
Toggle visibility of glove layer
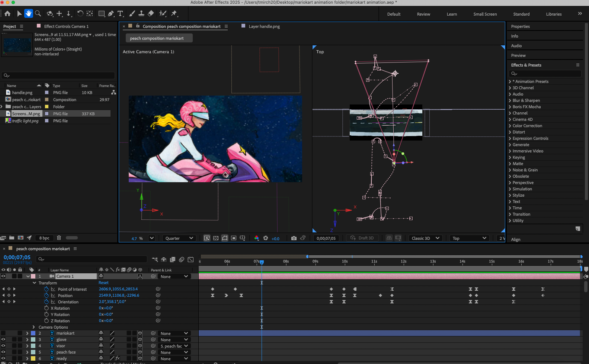coord(3,339)
